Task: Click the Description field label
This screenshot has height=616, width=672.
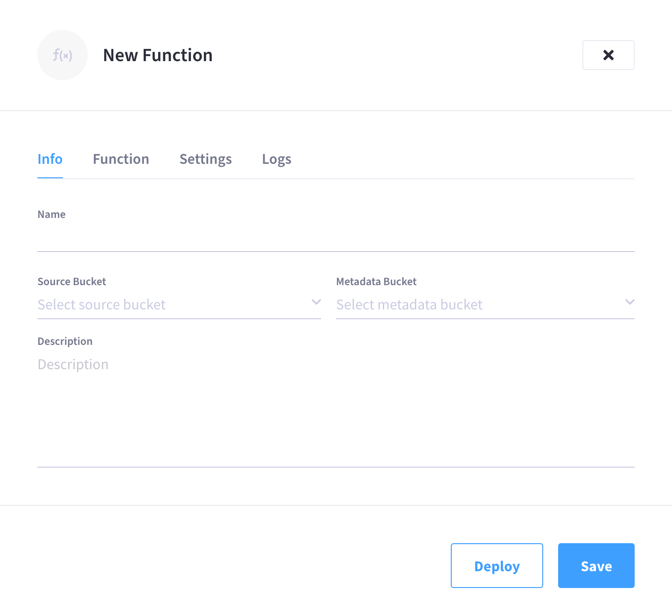Action: pyautogui.click(x=65, y=341)
